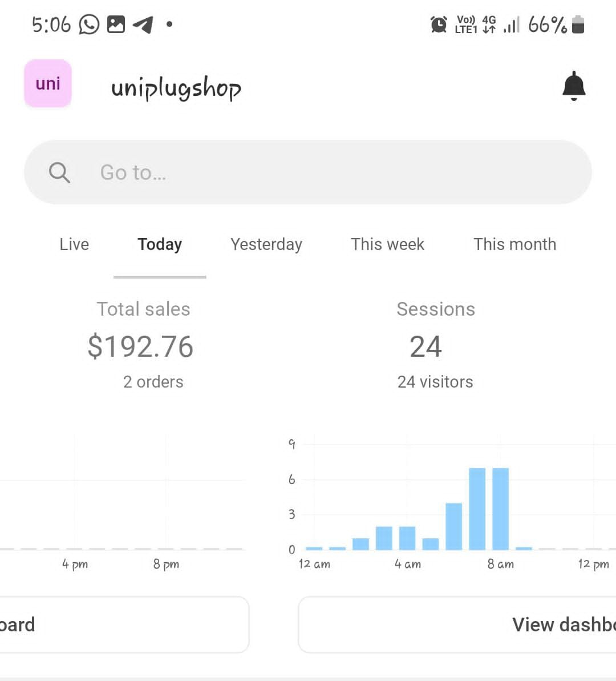
Task: Tap the battery indicator icon
Action: pos(578,25)
